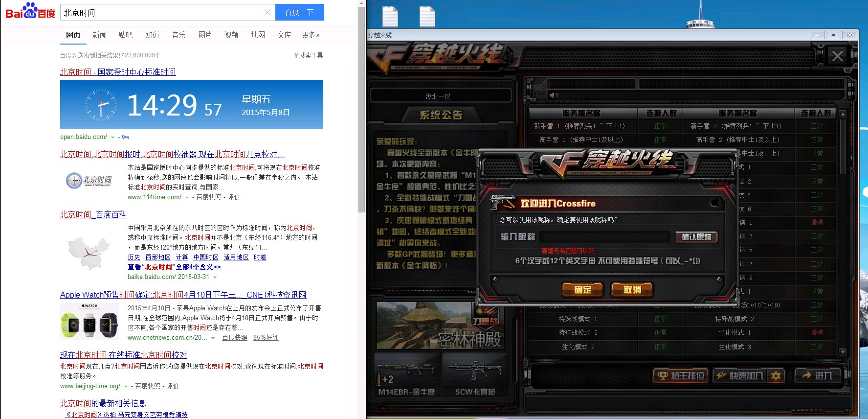Click the 百度一下 search button
The height and width of the screenshot is (419, 868).
(299, 12)
